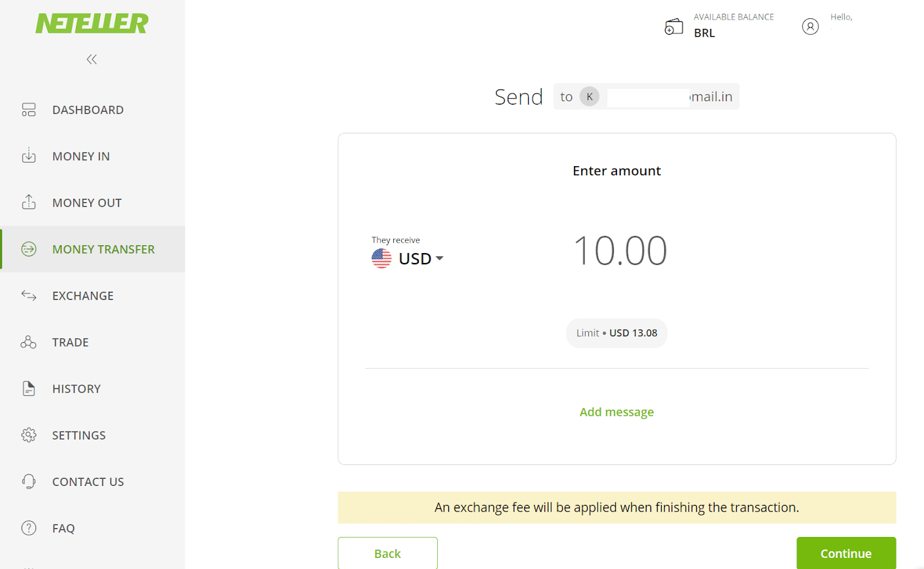Click the Settings gear icon
The width and height of the screenshot is (924, 569).
[x=29, y=435]
